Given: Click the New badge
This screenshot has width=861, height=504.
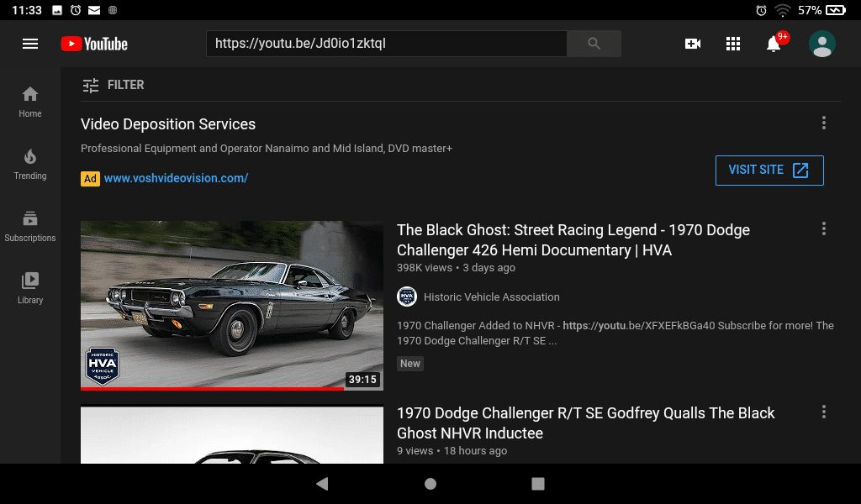Looking at the screenshot, I should 410,364.
